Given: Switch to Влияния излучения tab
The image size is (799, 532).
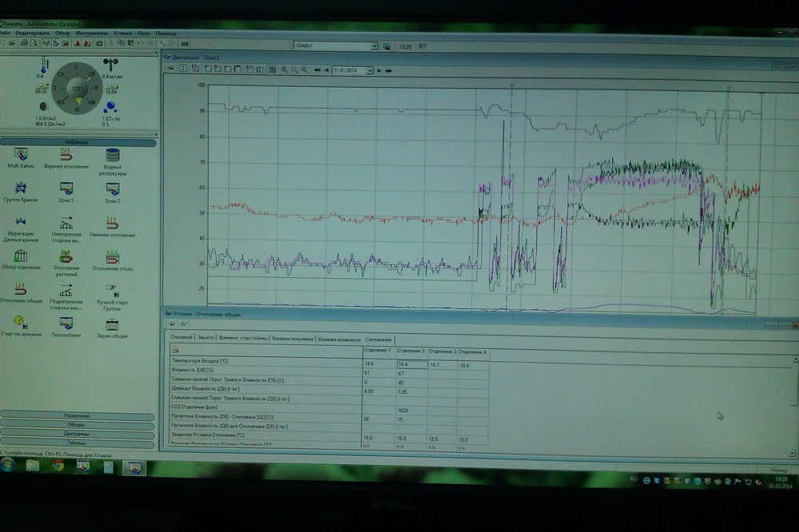Looking at the screenshot, I should pos(292,339).
